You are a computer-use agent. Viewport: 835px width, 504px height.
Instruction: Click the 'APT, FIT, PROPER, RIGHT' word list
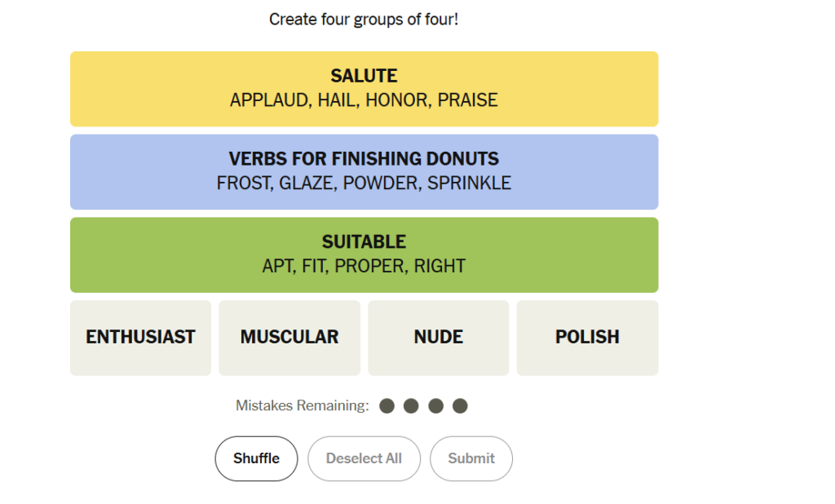(x=364, y=266)
